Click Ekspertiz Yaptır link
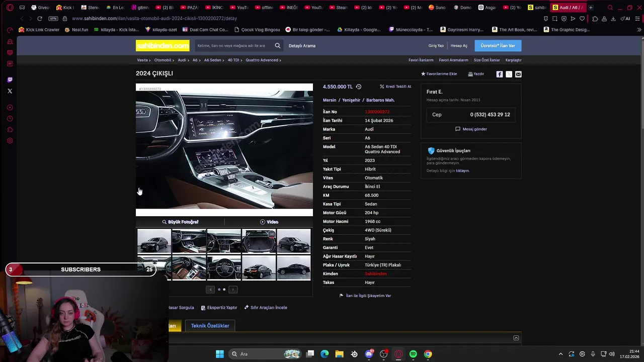Screen dimensions: 644x362 pyautogui.click(x=219, y=308)
